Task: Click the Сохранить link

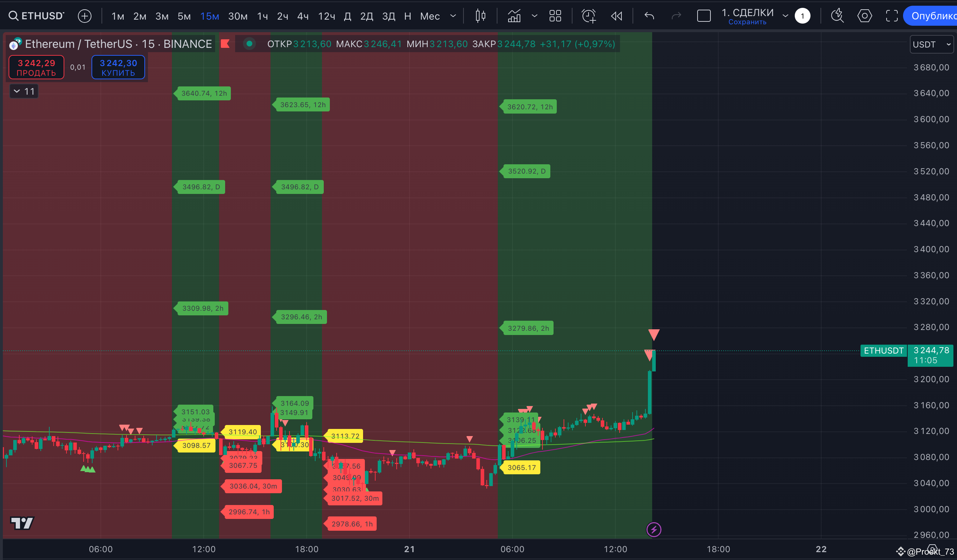Action: pyautogui.click(x=747, y=22)
